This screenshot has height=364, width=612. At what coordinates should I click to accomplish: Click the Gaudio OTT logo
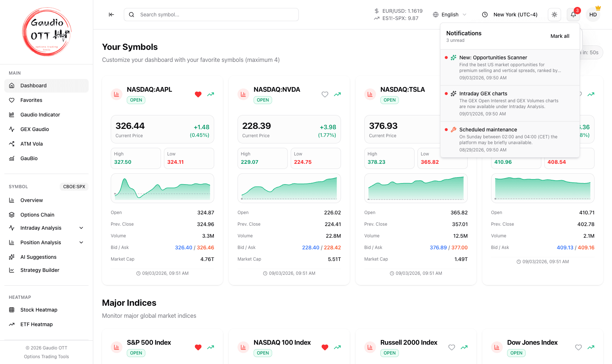[47, 32]
